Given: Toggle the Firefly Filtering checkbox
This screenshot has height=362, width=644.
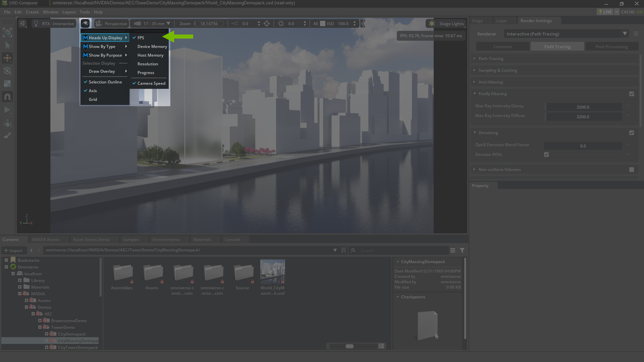Looking at the screenshot, I should [x=632, y=94].
